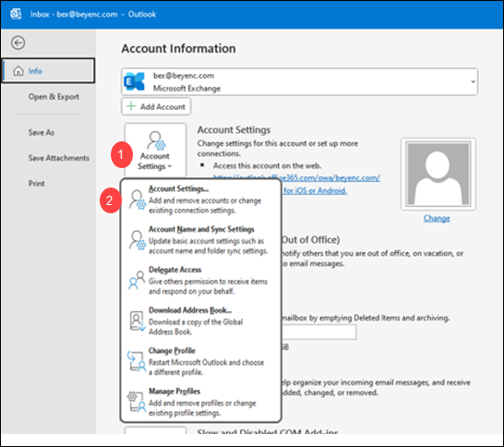This screenshot has height=447, width=504.
Task: Select Download Address Book... menu entry
Action: (201, 321)
